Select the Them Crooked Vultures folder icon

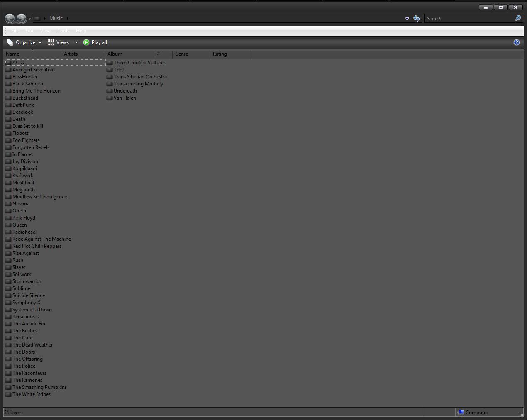[x=110, y=63]
